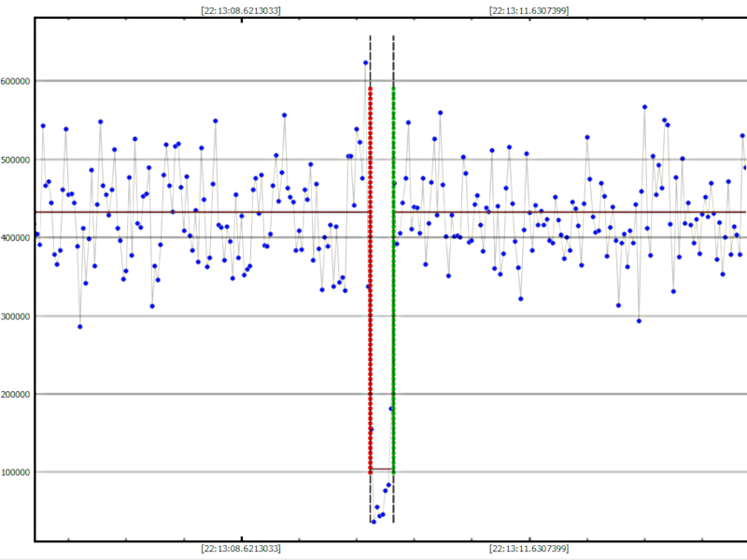Click bottom axis timestamp 22:13:11.6307399

pos(529,550)
